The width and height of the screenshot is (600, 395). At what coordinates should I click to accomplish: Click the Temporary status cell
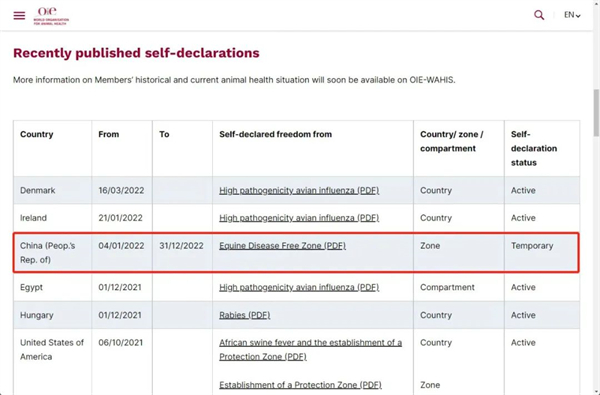click(541, 253)
